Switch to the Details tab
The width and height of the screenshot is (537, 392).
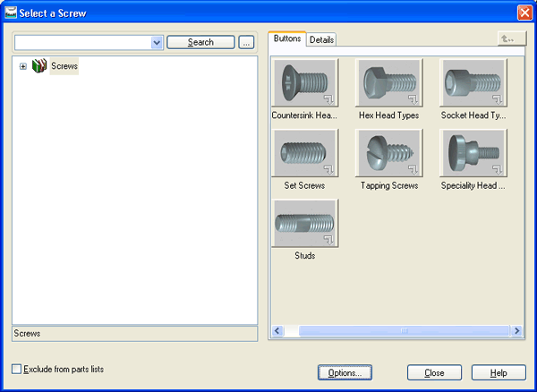point(321,39)
